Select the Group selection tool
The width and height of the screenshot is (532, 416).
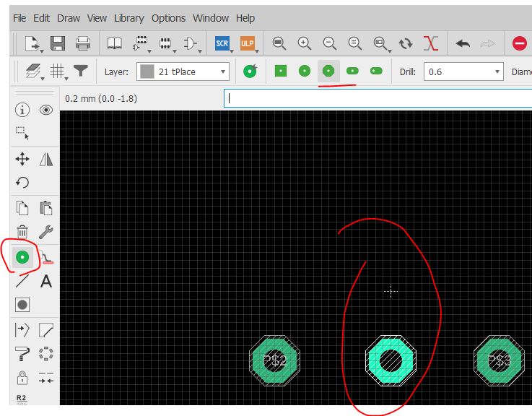click(x=22, y=133)
